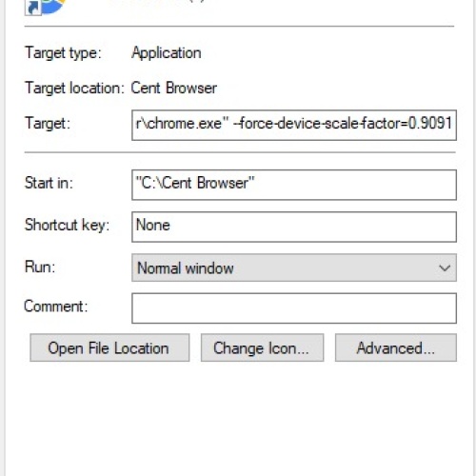The width and height of the screenshot is (476, 476).
Task: Click the empty Comment field
Action: [x=294, y=308]
